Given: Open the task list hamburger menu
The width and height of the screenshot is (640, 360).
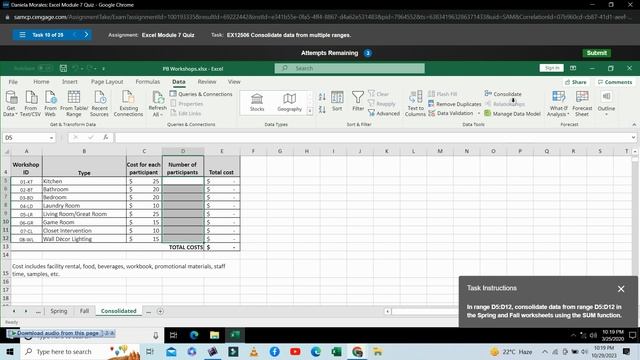Looking at the screenshot, I should [x=22, y=35].
